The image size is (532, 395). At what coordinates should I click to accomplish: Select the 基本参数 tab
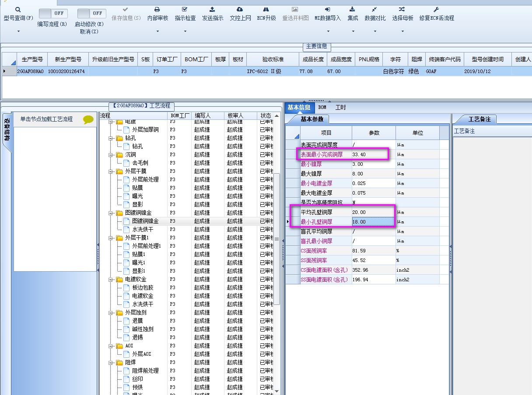coord(312,119)
